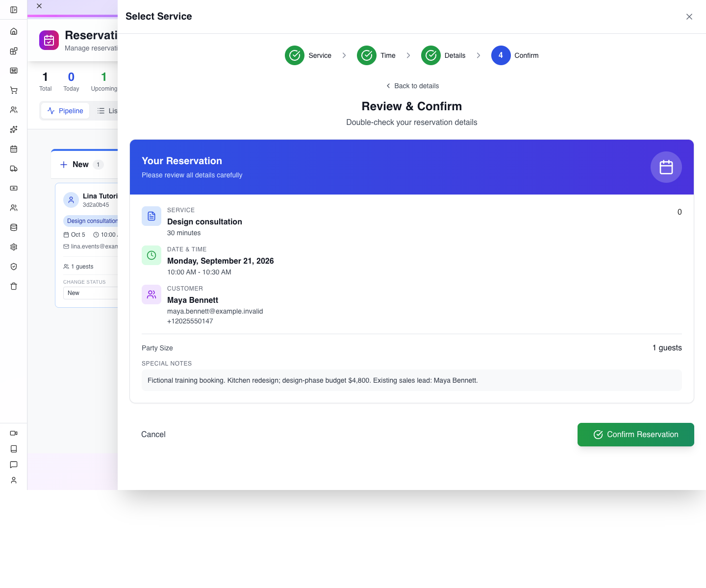The image size is (706, 588).
Task: Click the Service document icon
Action: pyautogui.click(x=151, y=216)
